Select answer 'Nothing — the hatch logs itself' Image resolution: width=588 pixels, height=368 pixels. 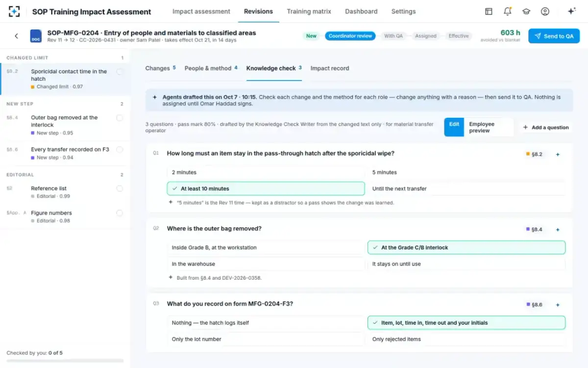266,322
